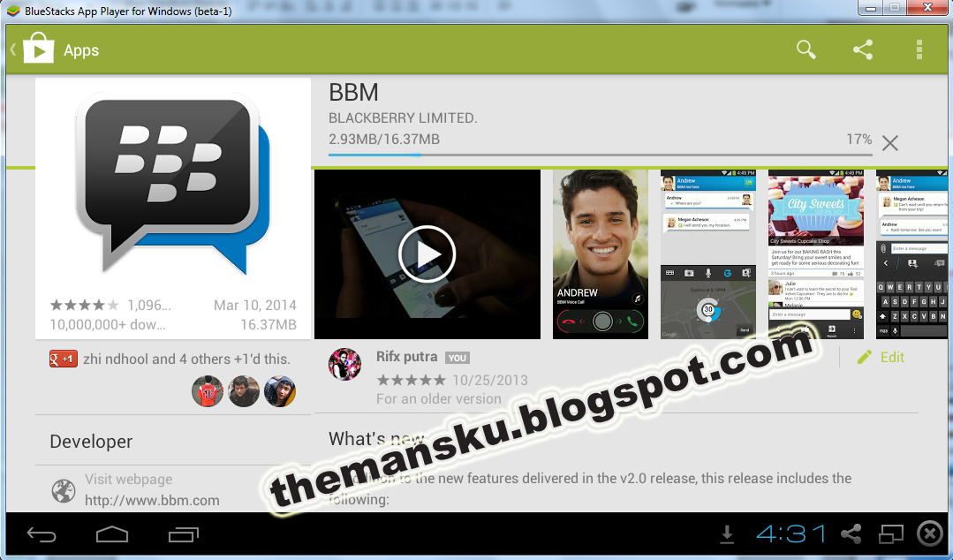Click the download progress bar

[601, 155]
